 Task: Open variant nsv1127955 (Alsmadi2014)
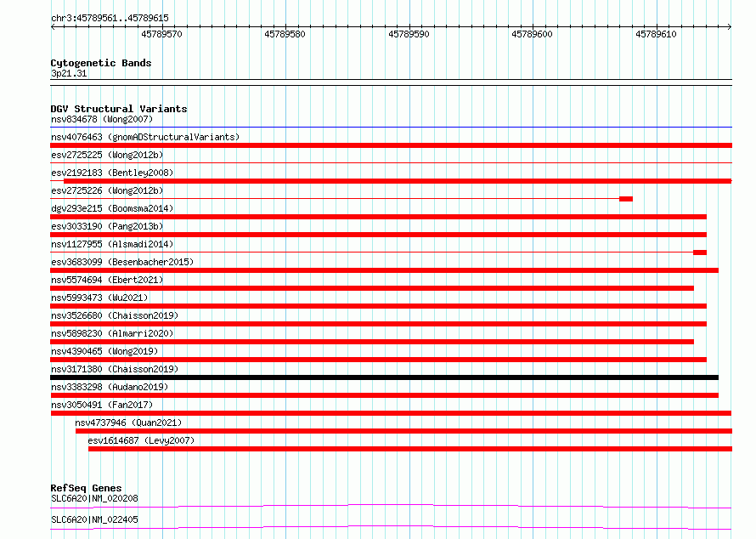(112, 245)
